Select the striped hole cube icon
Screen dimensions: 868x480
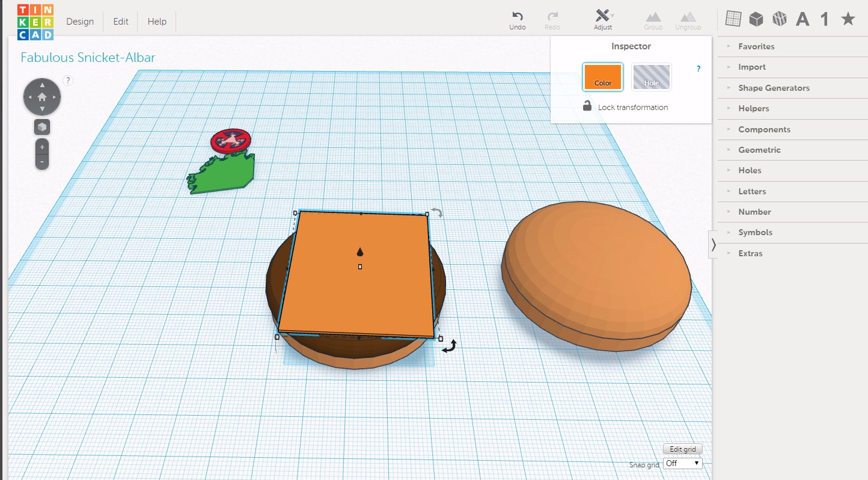click(780, 19)
